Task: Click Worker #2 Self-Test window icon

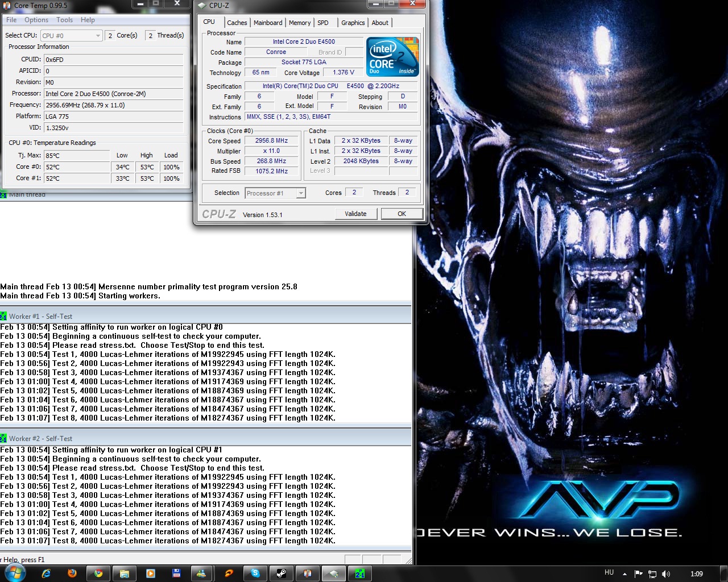Action: (3, 438)
